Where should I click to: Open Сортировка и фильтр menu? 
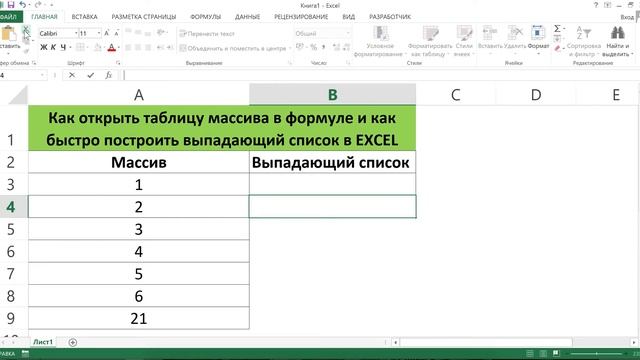point(584,42)
